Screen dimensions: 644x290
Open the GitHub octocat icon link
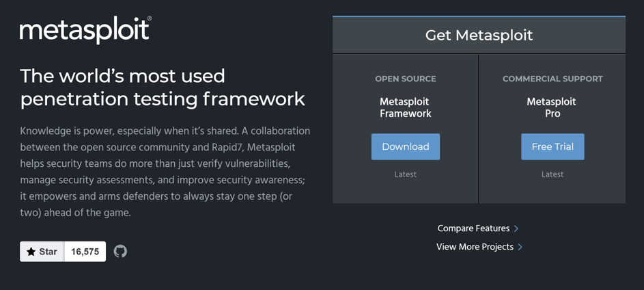(x=120, y=251)
